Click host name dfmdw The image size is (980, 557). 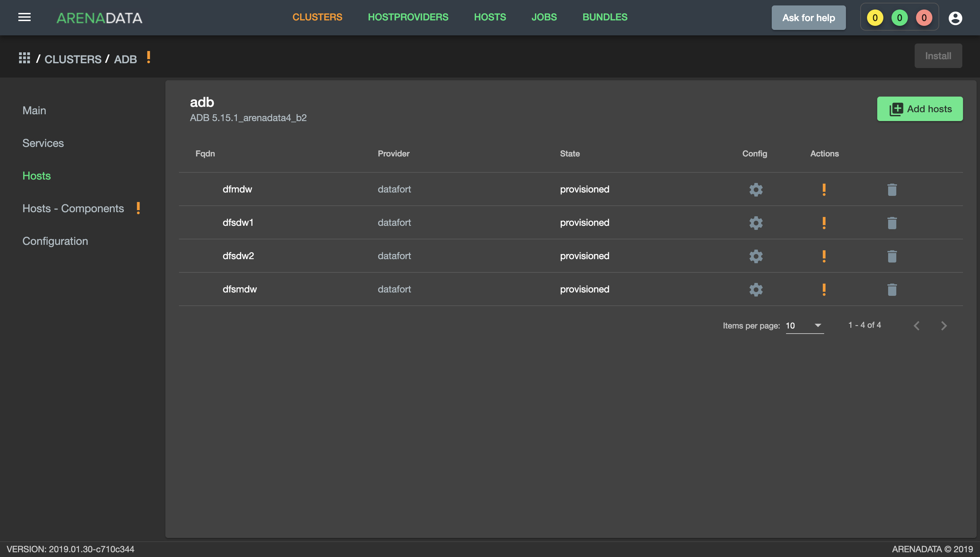(237, 189)
